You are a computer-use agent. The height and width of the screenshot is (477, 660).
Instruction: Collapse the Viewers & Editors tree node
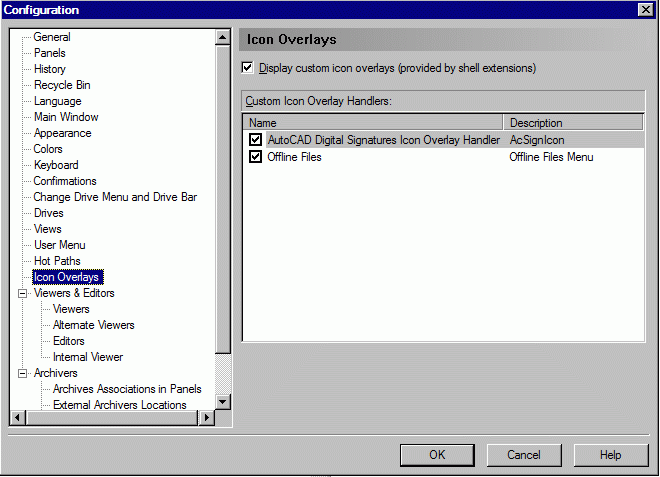click(22, 293)
